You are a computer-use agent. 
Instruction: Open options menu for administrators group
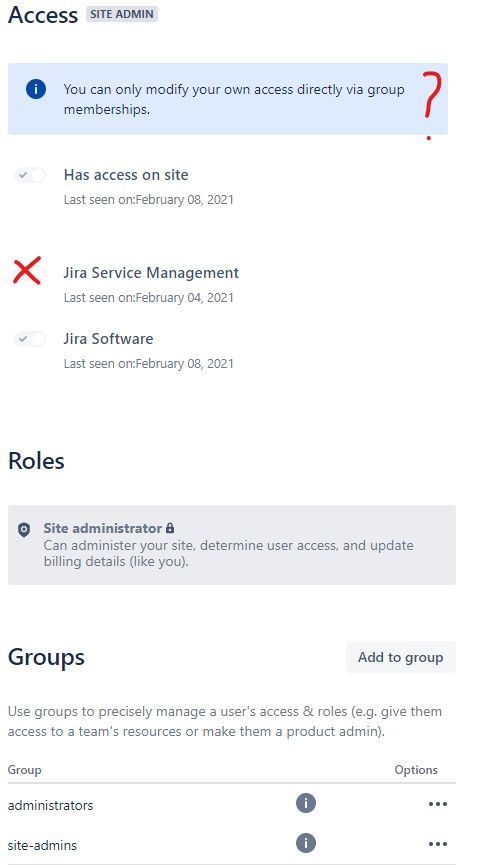(438, 804)
